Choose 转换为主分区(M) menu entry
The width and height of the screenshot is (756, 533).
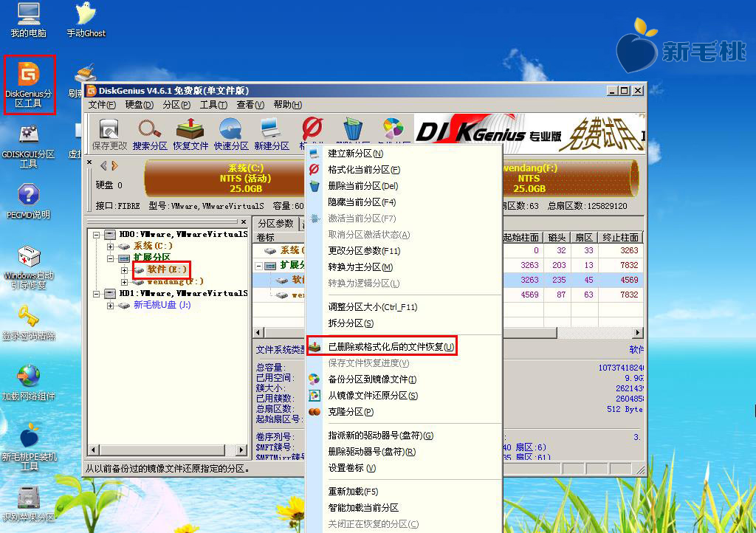[x=404, y=267]
